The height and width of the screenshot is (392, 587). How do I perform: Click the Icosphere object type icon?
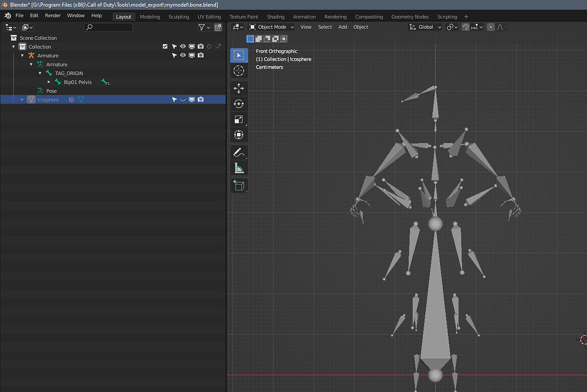[x=31, y=100]
